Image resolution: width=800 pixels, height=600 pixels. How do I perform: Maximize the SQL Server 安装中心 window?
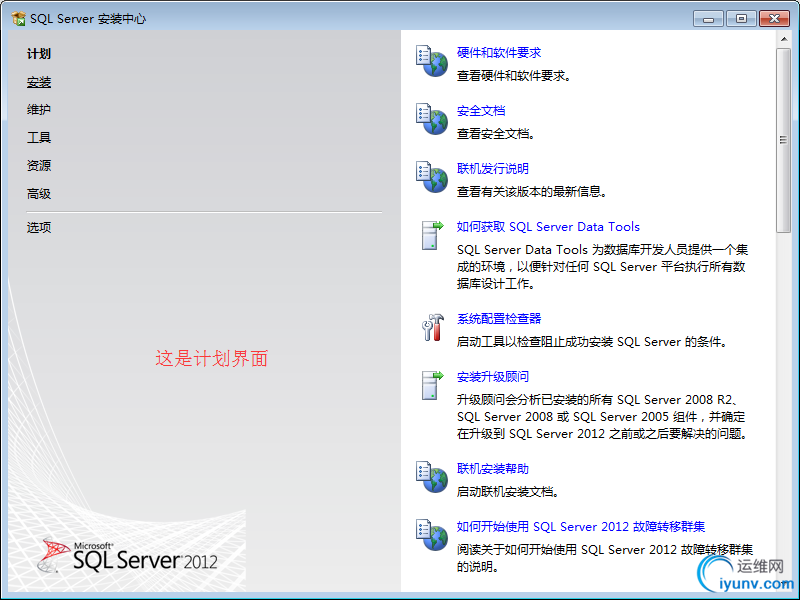coord(741,19)
